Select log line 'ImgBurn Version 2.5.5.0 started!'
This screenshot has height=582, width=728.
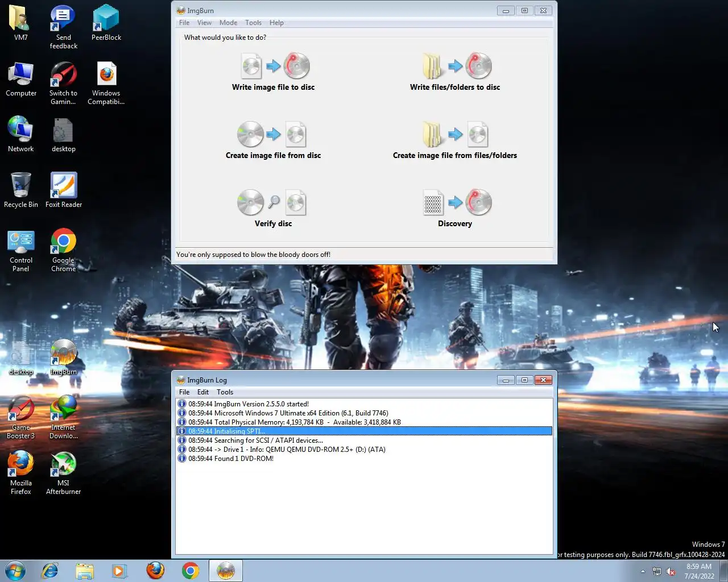click(364, 404)
